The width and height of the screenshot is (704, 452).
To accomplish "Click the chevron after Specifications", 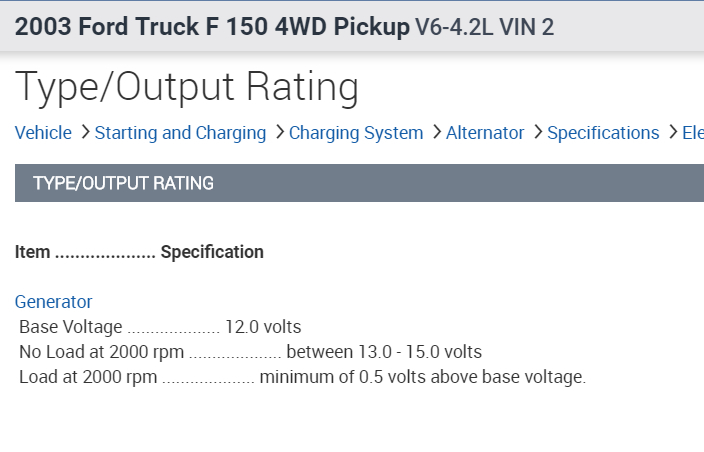I will 672,132.
